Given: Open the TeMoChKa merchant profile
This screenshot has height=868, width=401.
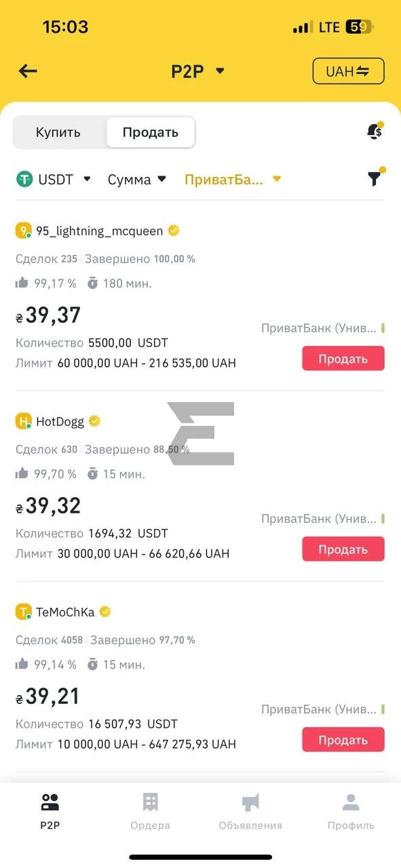Looking at the screenshot, I should pos(64,612).
